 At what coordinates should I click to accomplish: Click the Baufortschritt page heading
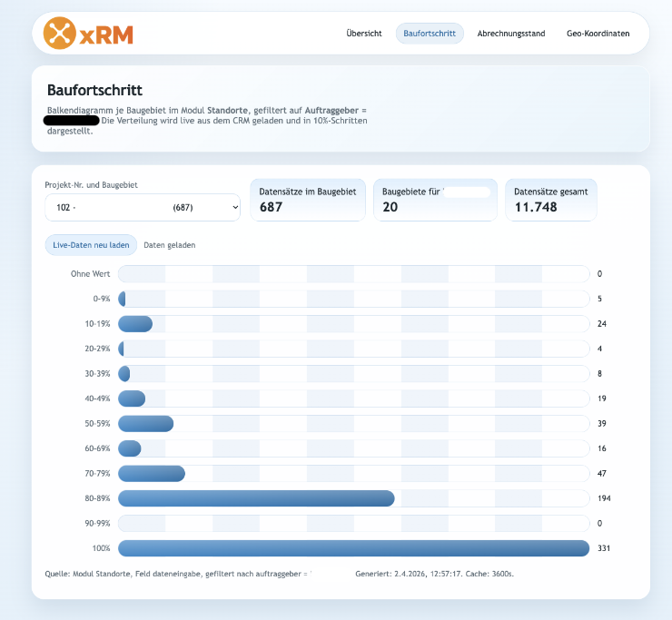click(94, 90)
